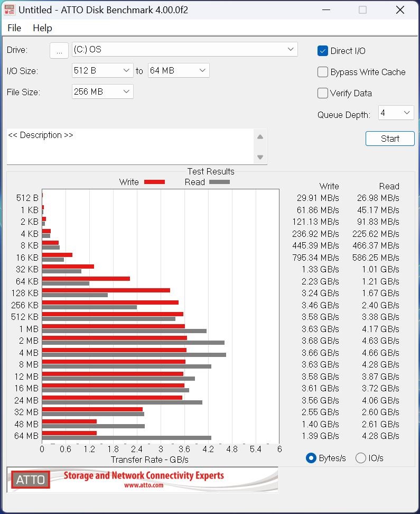Expand the Queue Depth dropdown
The width and height of the screenshot is (420, 514).
pos(396,113)
